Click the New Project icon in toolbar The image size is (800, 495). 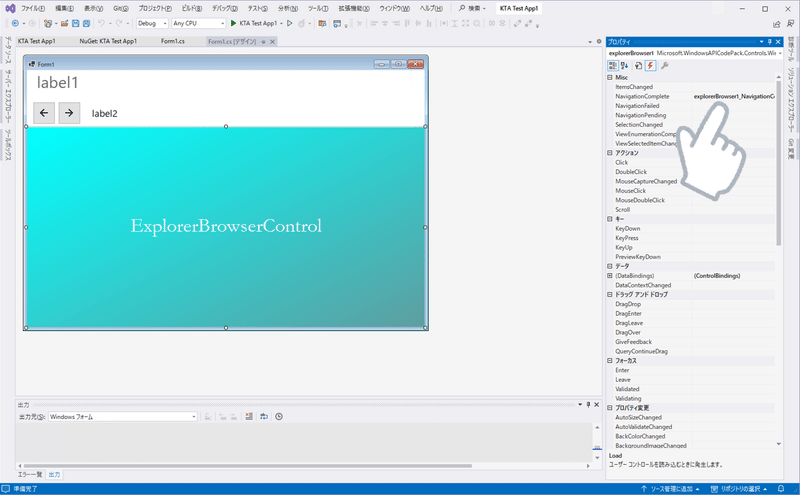click(47, 23)
